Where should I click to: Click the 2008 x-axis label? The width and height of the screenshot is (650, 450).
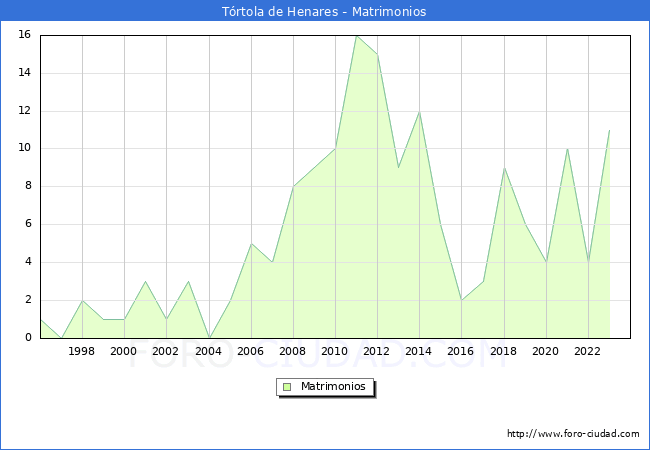tap(292, 351)
